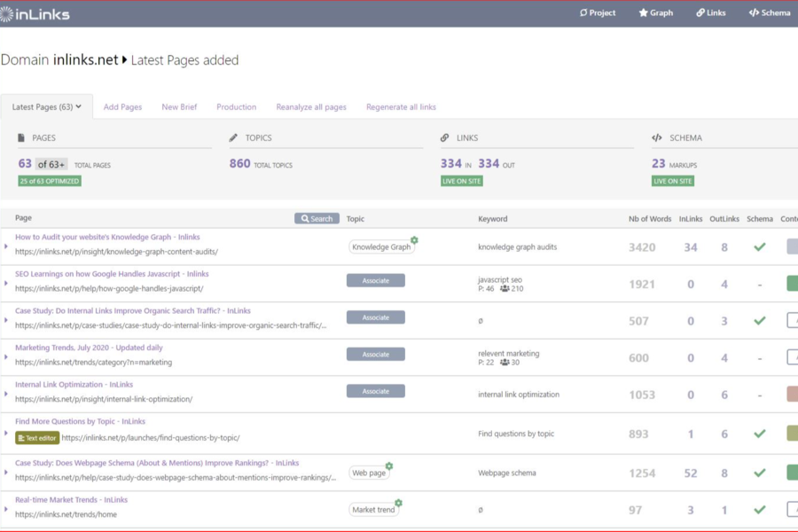Switch to Add Pages tab
This screenshot has width=798, height=532.
(x=122, y=107)
